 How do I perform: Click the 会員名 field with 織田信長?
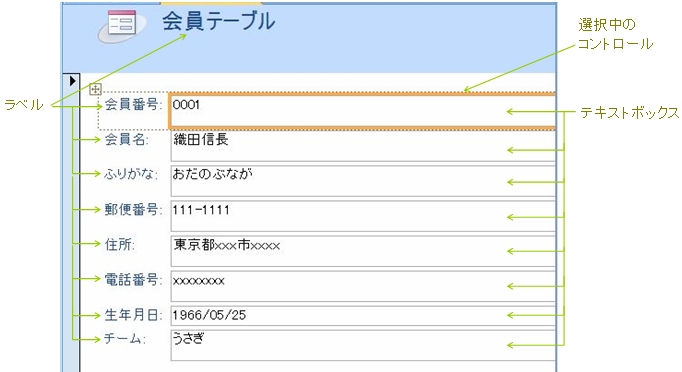coord(363,146)
